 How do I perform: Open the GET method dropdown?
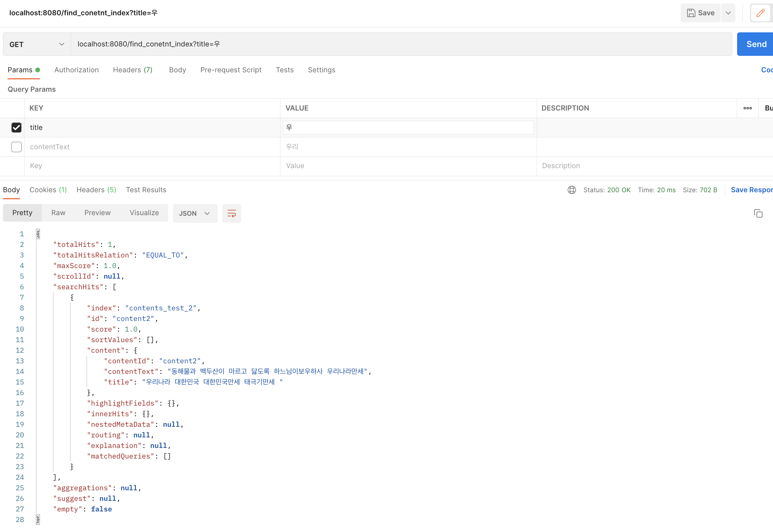37,44
